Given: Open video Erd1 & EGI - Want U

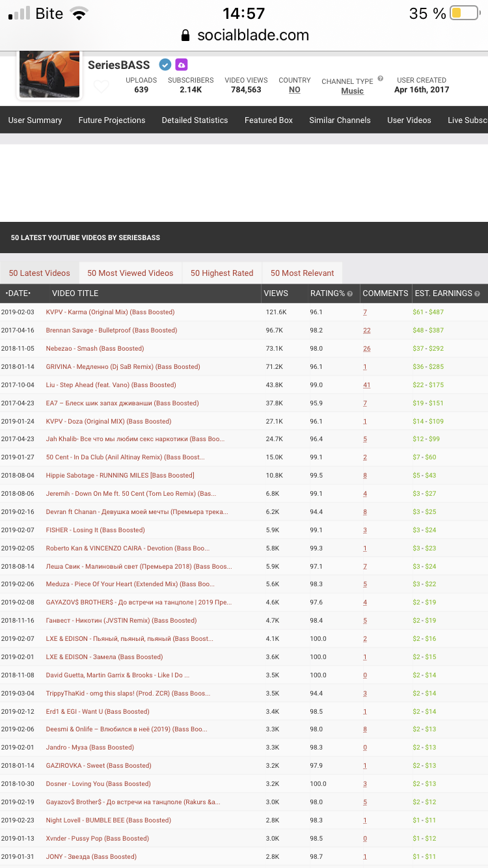Looking at the screenshot, I should point(98,712).
